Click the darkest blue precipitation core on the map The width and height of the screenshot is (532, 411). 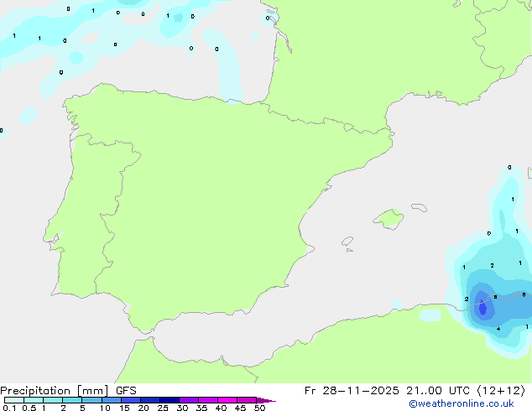tap(482, 308)
